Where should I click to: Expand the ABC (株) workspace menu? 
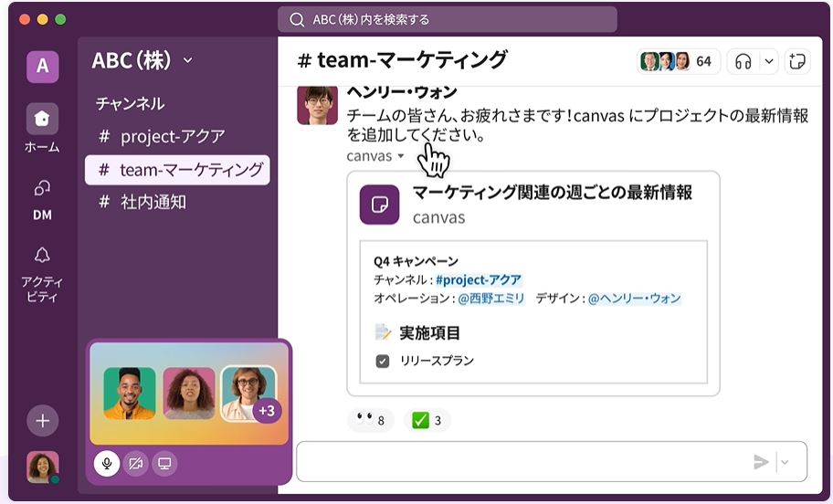(x=188, y=60)
